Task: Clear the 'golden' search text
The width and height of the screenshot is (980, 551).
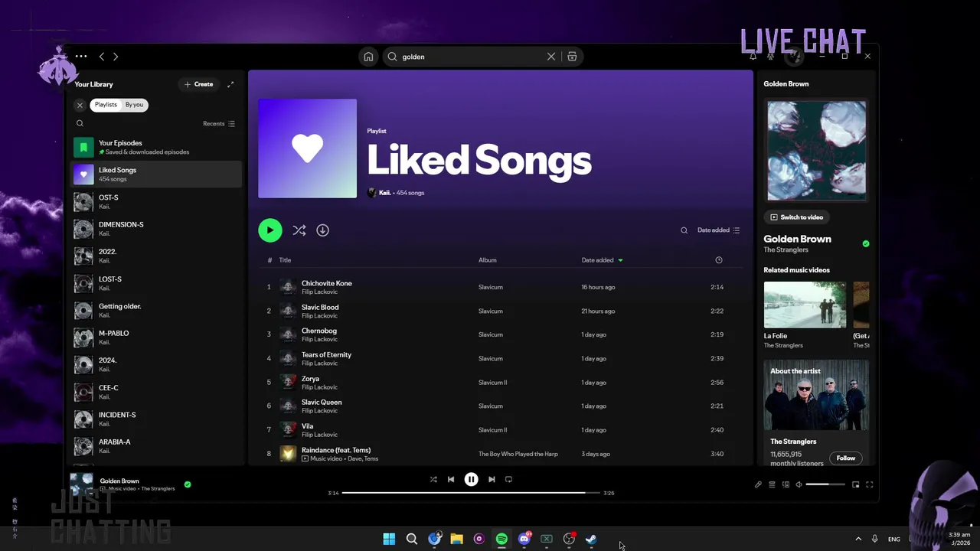Action: [x=550, y=57]
